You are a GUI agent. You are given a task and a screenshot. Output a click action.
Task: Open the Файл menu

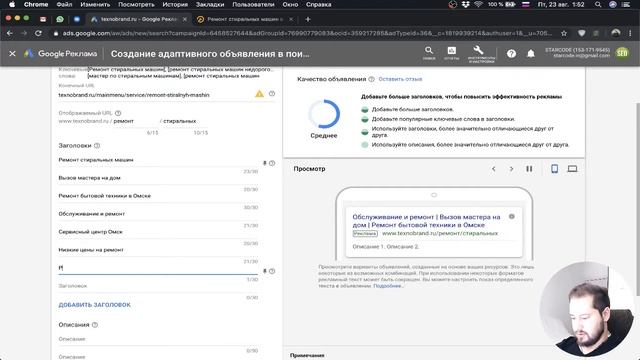click(x=64, y=4)
